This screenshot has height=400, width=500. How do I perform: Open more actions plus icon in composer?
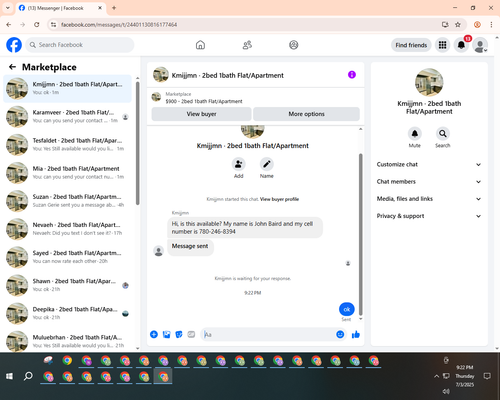click(x=154, y=334)
